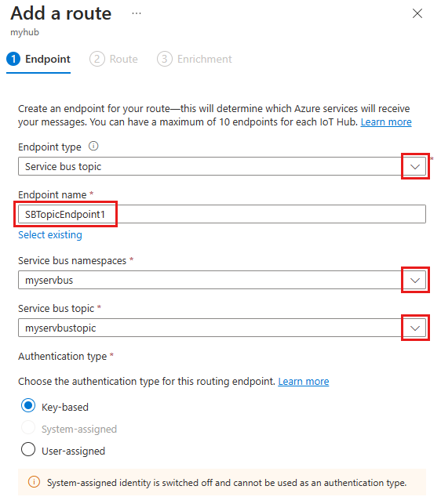Click the Select existing link
The width and height of the screenshot is (441, 504).
[x=50, y=235]
